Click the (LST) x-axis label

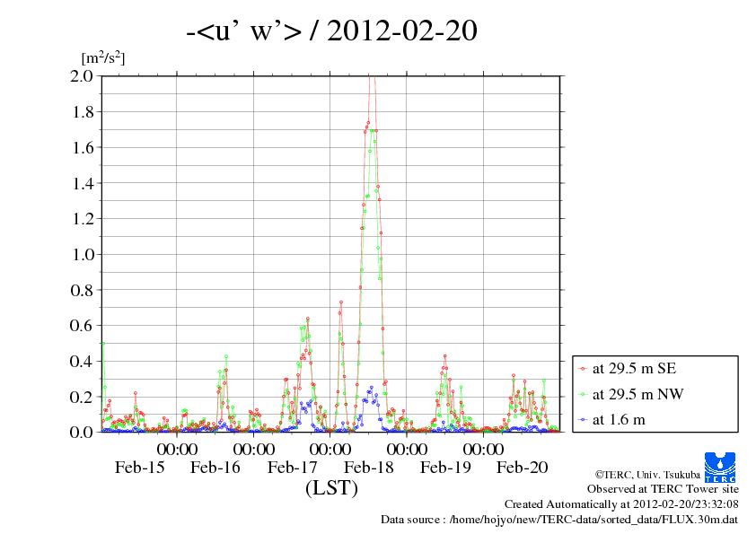(331, 487)
